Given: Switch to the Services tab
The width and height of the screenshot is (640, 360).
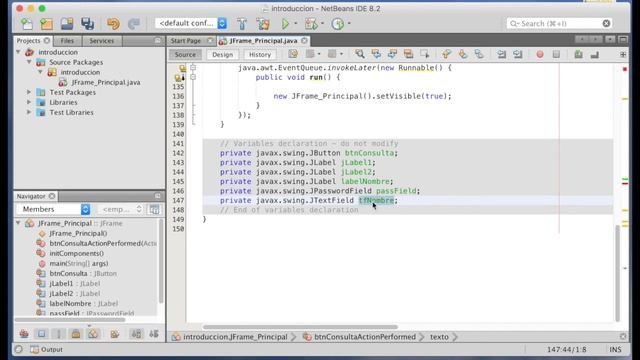Looking at the screenshot, I should (x=102, y=40).
